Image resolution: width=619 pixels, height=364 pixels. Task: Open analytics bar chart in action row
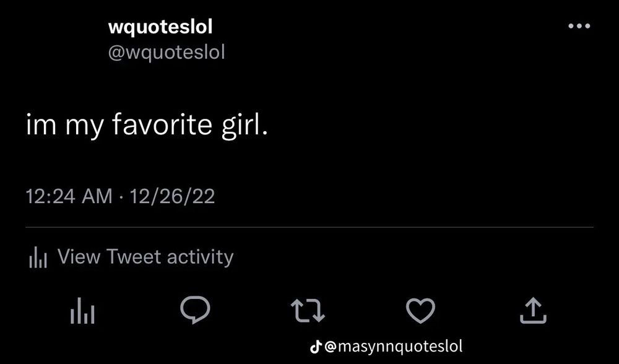click(x=82, y=311)
